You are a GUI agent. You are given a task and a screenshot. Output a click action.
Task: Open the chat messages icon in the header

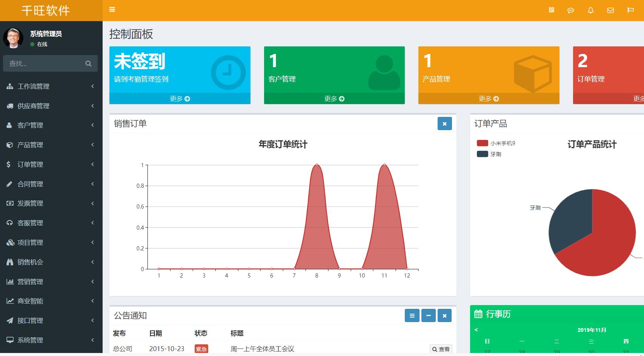coord(570,11)
